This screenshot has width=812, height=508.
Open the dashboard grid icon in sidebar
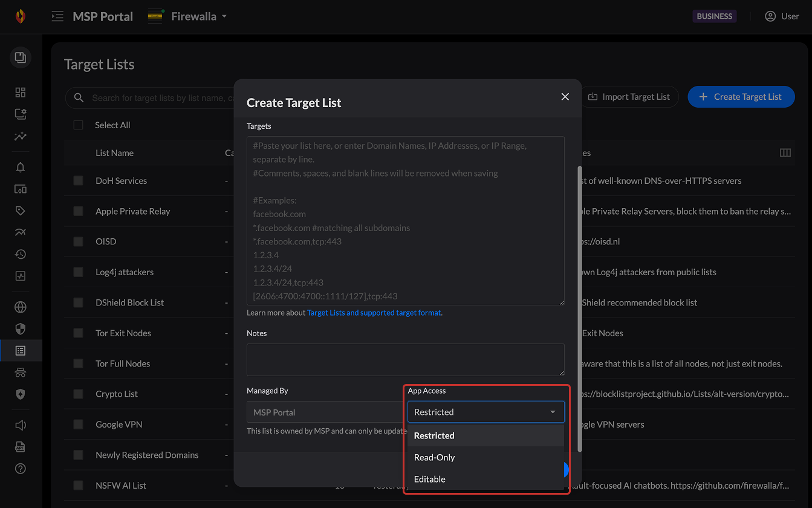[21, 93]
